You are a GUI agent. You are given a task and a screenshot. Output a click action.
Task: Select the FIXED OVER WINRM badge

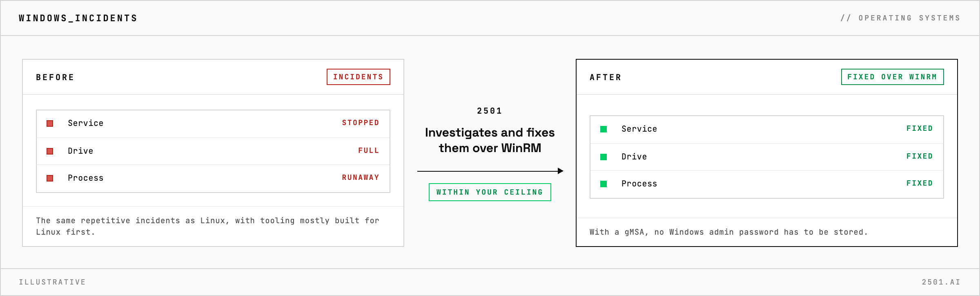(x=892, y=77)
